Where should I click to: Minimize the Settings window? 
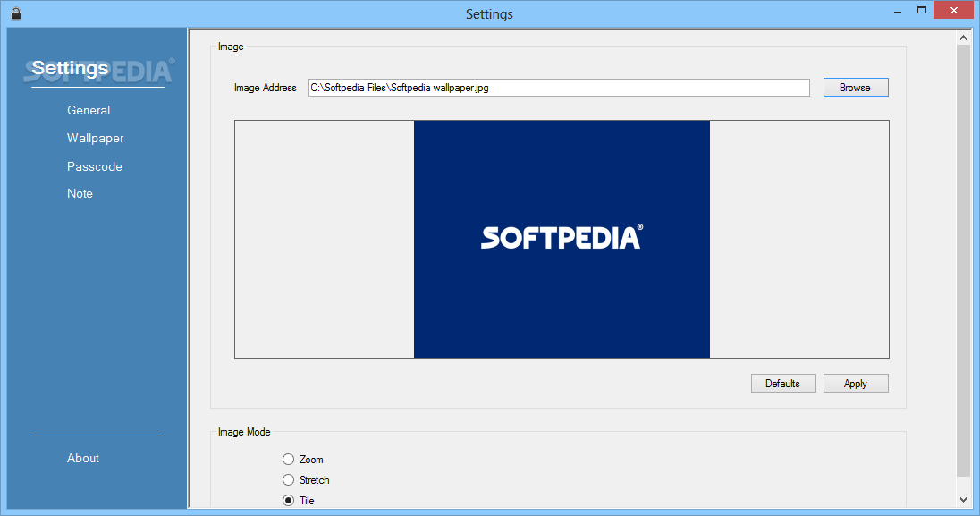[x=898, y=12]
